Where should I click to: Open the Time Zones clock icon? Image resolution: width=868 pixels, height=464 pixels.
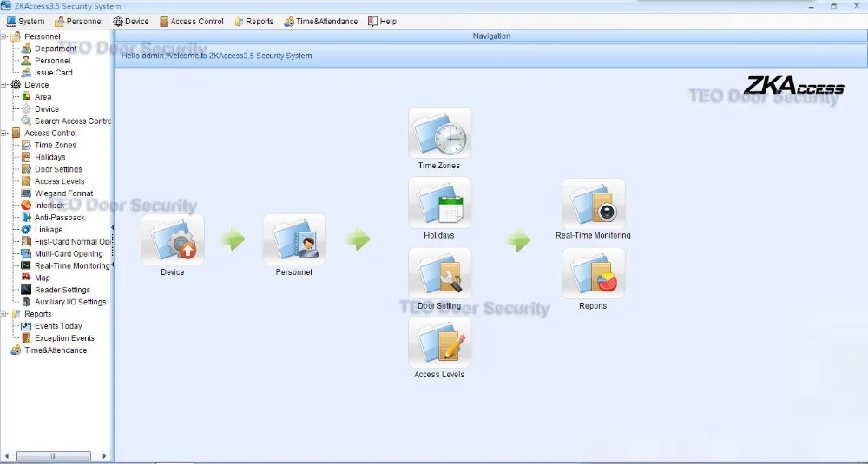click(x=439, y=133)
